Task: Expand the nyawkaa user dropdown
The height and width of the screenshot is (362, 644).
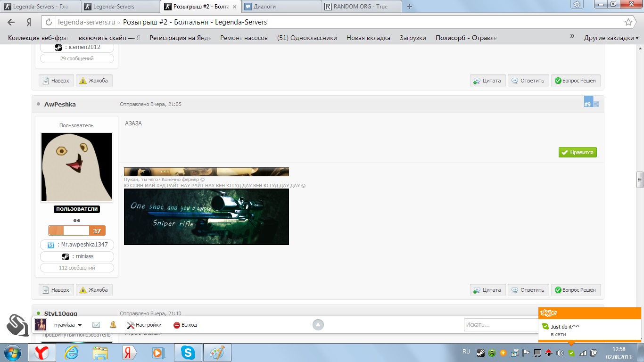Action: [x=68, y=325]
